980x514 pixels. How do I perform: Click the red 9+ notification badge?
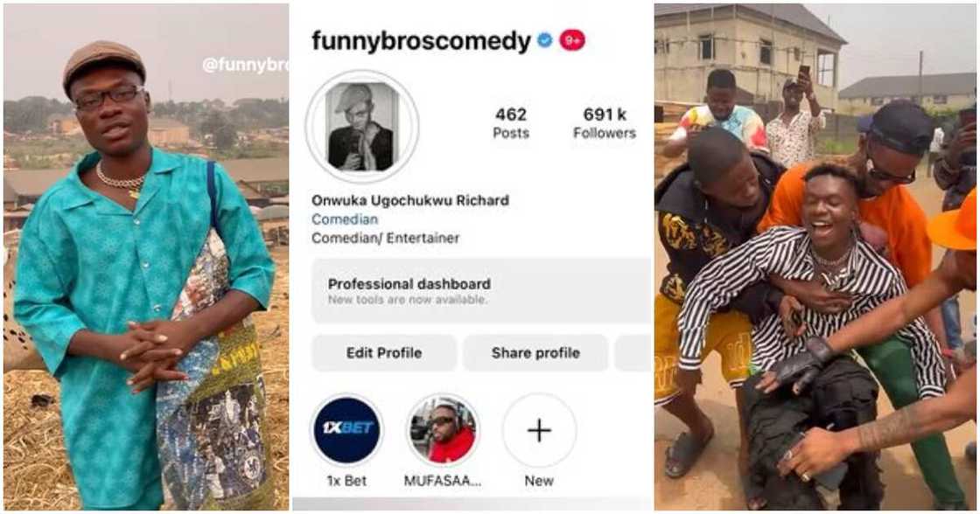[572, 40]
